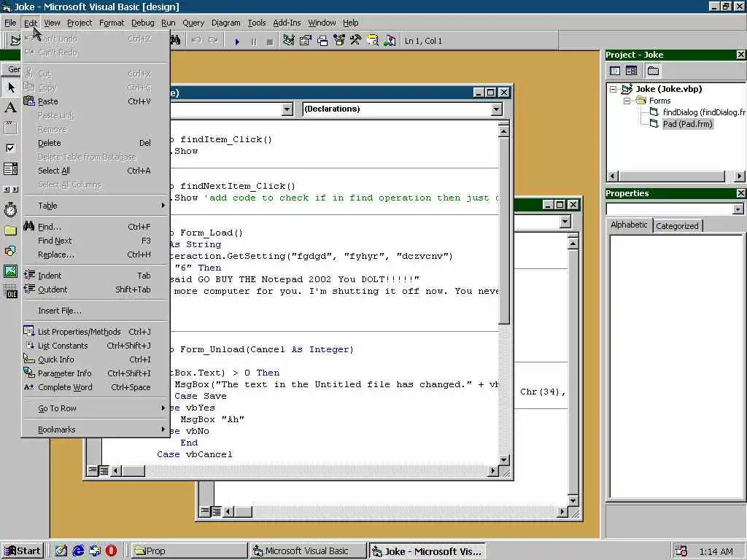The width and height of the screenshot is (747, 560).
Task: Choose Outdent from the Edit menu
Action: tap(96, 289)
